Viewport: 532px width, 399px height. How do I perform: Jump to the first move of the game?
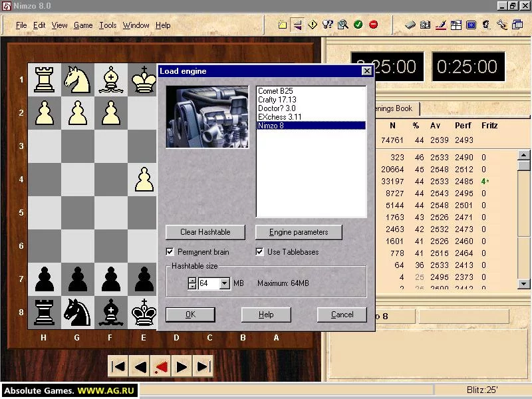coord(118,366)
